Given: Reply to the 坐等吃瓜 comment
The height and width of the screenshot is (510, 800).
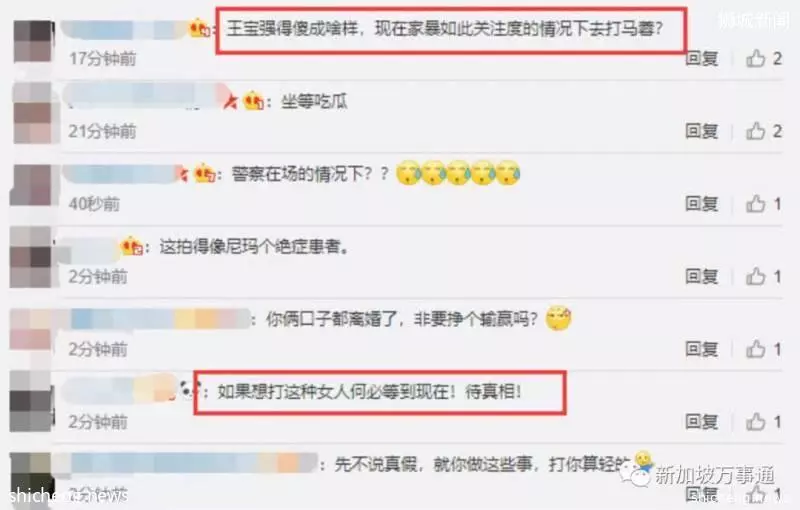Looking at the screenshot, I should click(702, 132).
